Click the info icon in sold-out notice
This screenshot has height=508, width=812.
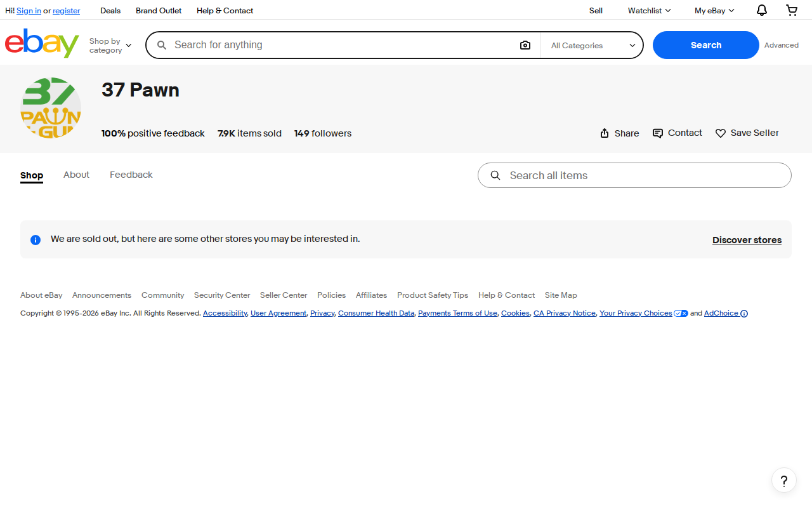[36, 240]
